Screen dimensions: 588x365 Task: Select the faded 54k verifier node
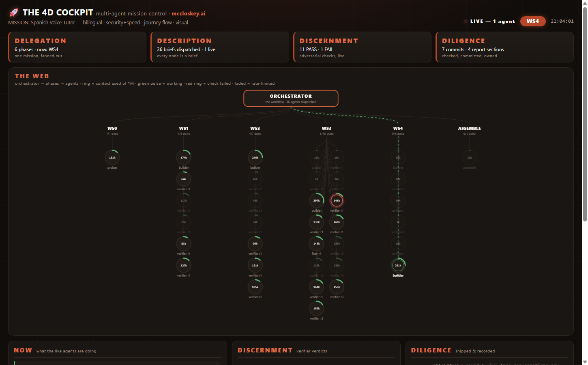coord(255,222)
